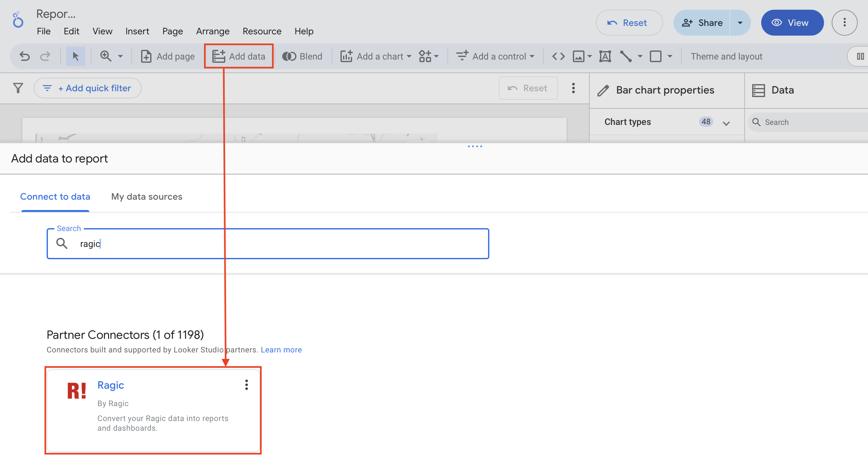The height and width of the screenshot is (466, 868).
Task: Open the image dropdown arrow
Action: pos(589,56)
